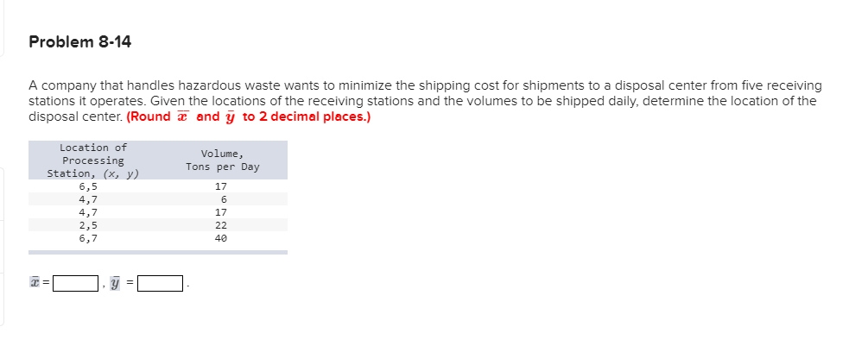Select the first 4,7 location cell
Image resolution: width=868 pixels, height=346 pixels.
88,199
